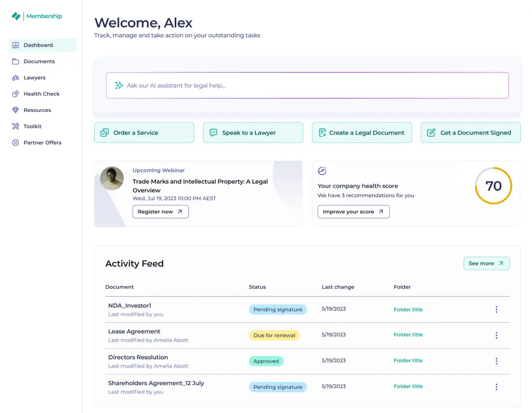Click the See more activity link
532x413 pixels.
pyautogui.click(x=486, y=263)
